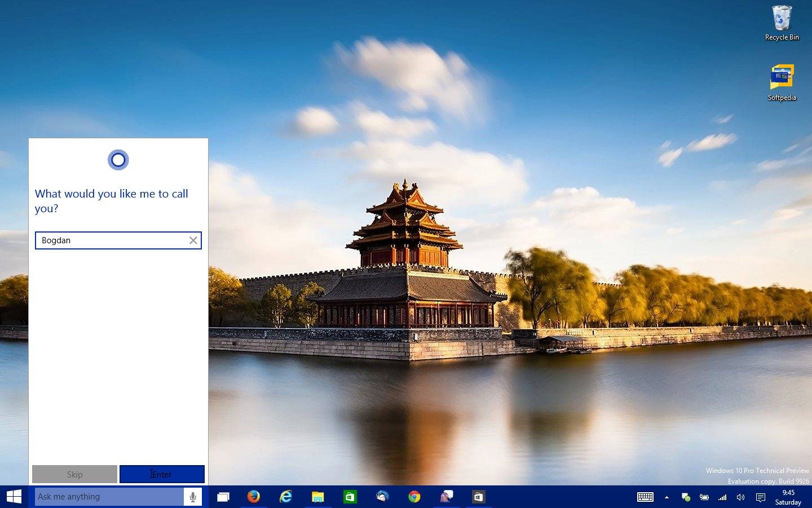This screenshot has height=508, width=812.
Task: Open Task View from the taskbar
Action: tap(223, 497)
